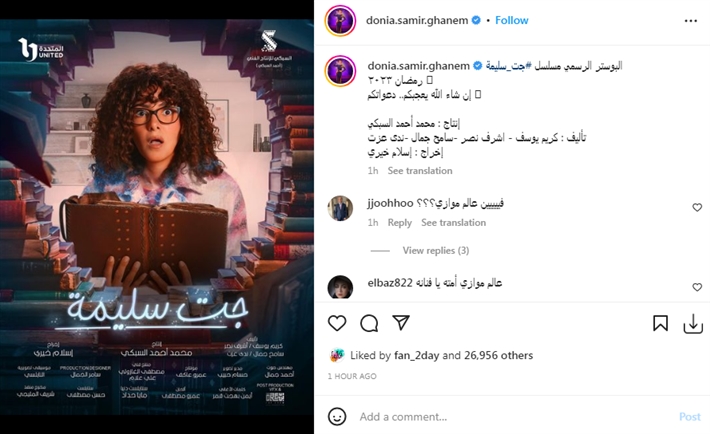The width and height of the screenshot is (710, 434).
Task: Click Follow next to donia.samir.ghanem
Action: (x=512, y=20)
